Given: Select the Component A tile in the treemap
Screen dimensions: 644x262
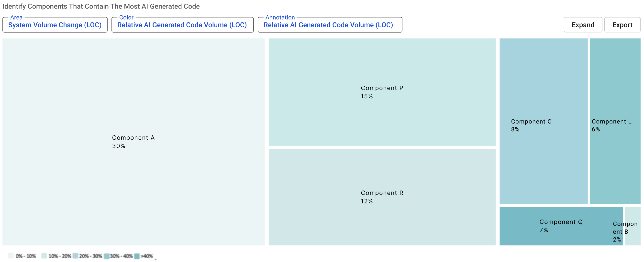Looking at the screenshot, I should click(133, 142).
